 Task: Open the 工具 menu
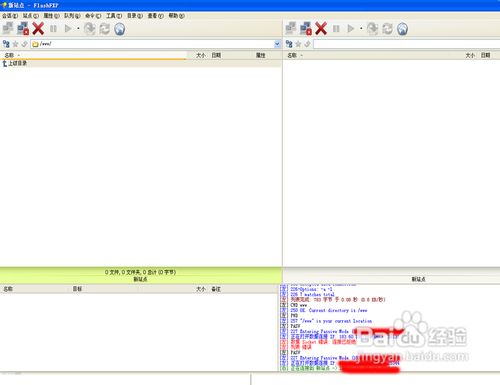pyautogui.click(x=114, y=16)
